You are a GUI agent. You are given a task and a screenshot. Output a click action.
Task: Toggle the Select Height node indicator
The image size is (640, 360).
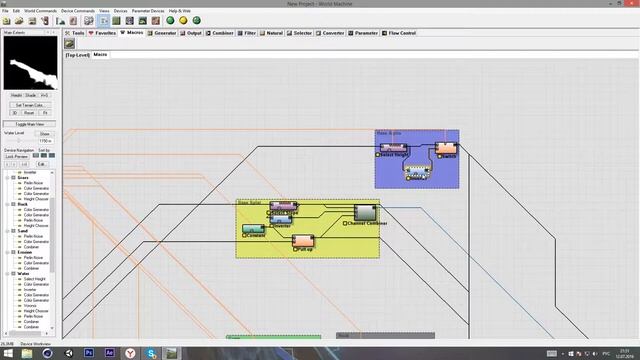pyautogui.click(x=378, y=155)
